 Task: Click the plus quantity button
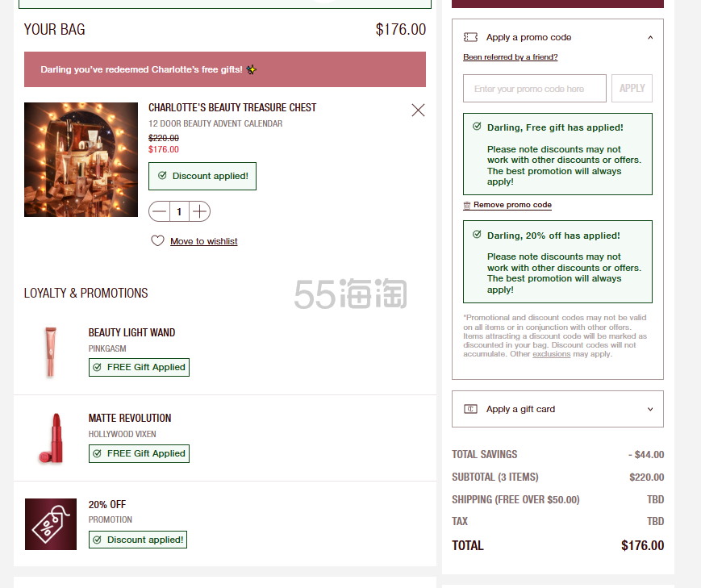click(199, 211)
